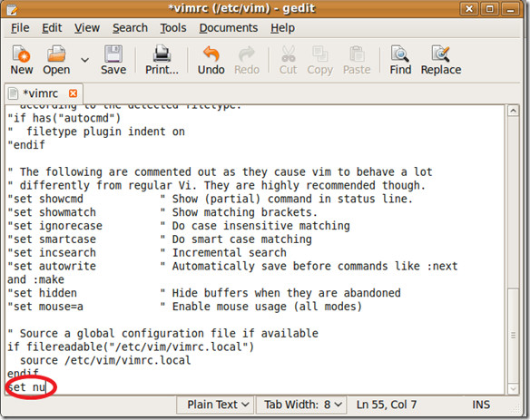Close the *vimrc tab with orange X
Image resolution: width=530 pixels, height=420 pixels.
73,93
